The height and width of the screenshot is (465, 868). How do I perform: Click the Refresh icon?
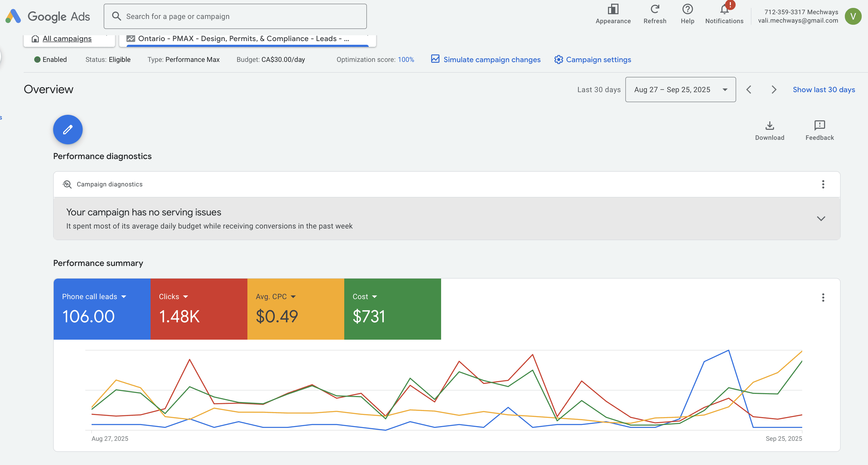tap(654, 10)
